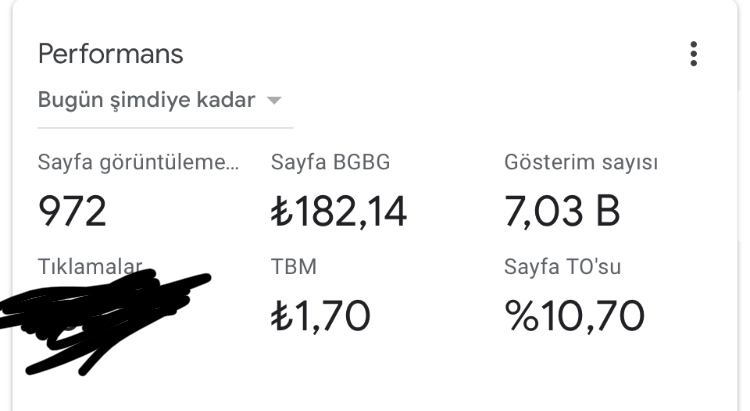Click the 972 page views value

(72, 211)
